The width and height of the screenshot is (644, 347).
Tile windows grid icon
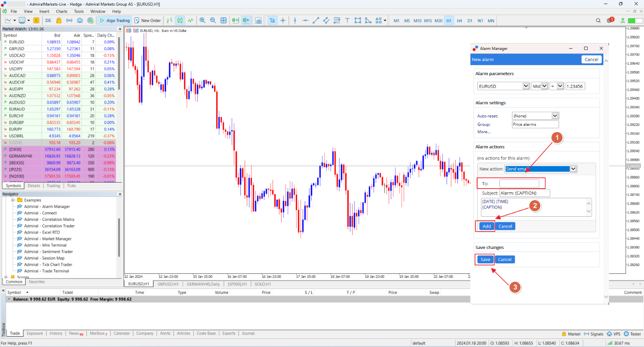(223, 21)
